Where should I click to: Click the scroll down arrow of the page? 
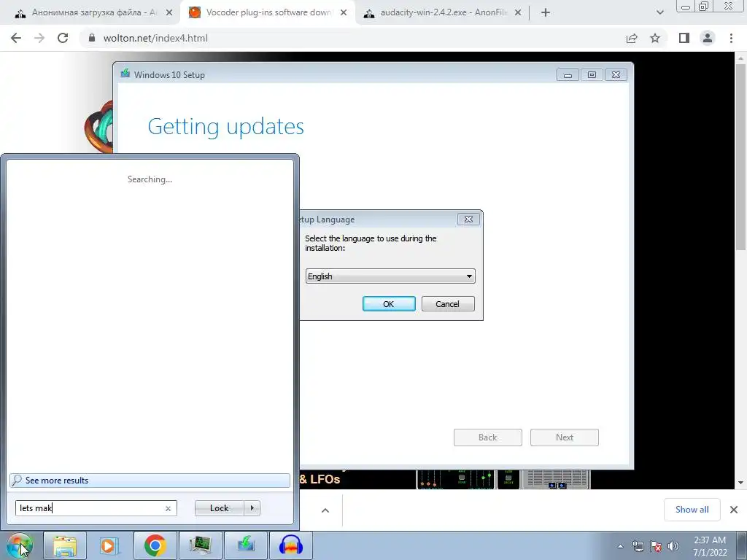click(740, 483)
